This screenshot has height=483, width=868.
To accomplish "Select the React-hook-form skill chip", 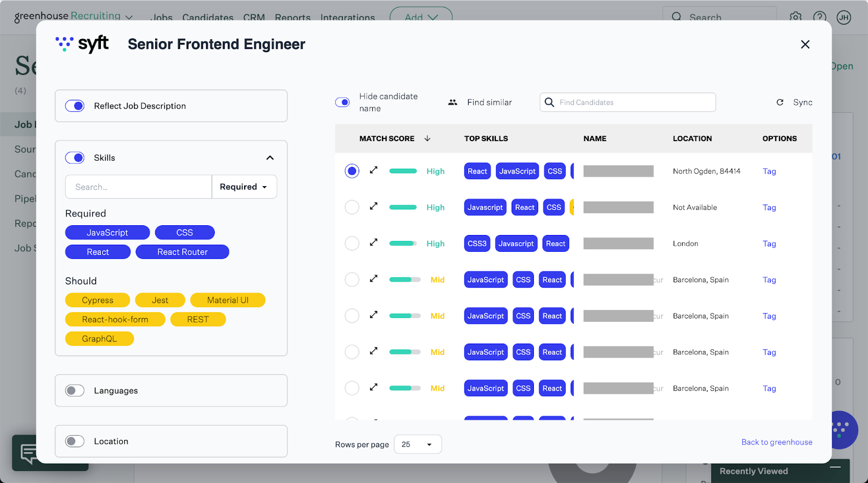I will pyautogui.click(x=115, y=319).
